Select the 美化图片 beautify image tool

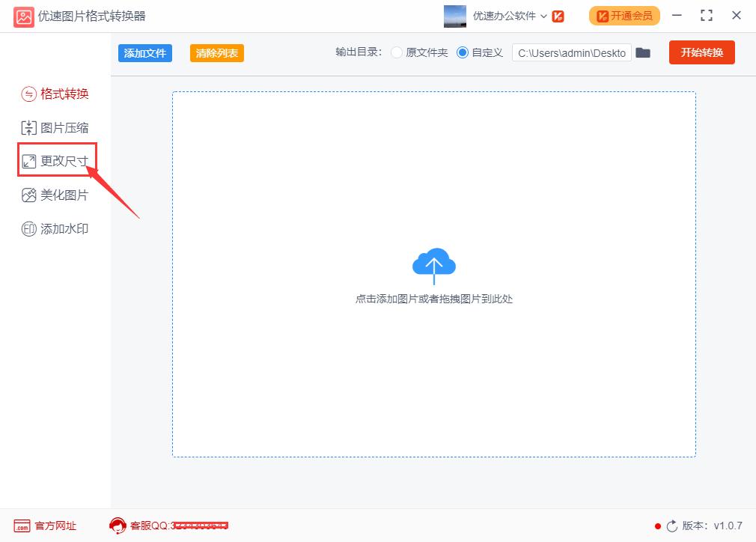pyautogui.click(x=55, y=195)
